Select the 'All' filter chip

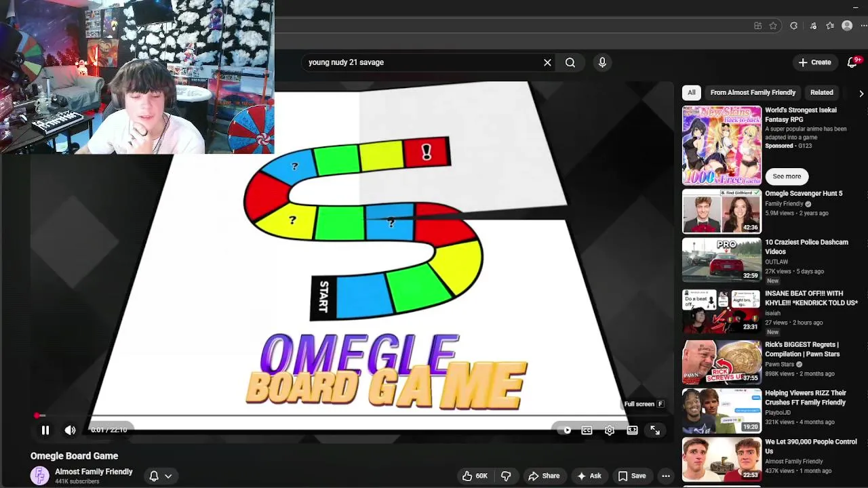click(691, 92)
